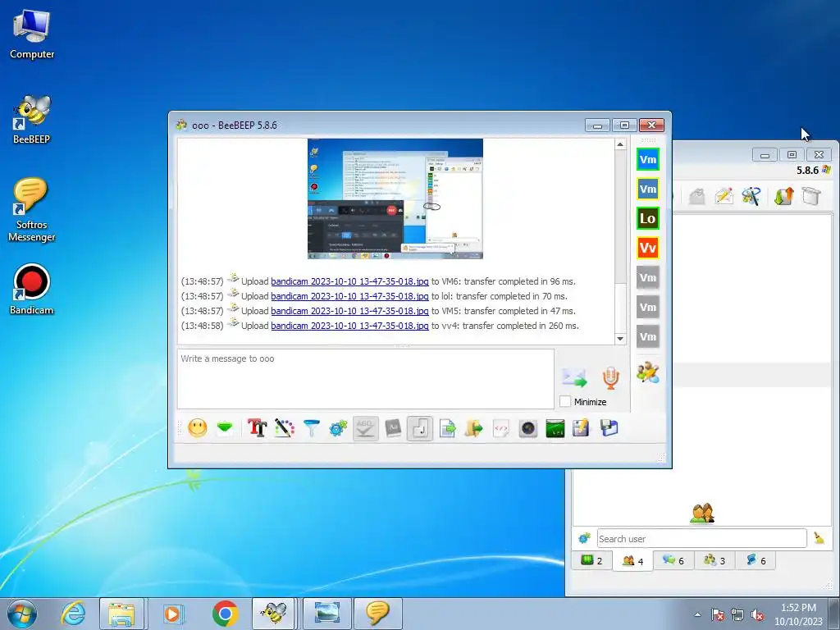Click the send folder icon
Viewport: 840px width, 630px height.
pos(474,428)
